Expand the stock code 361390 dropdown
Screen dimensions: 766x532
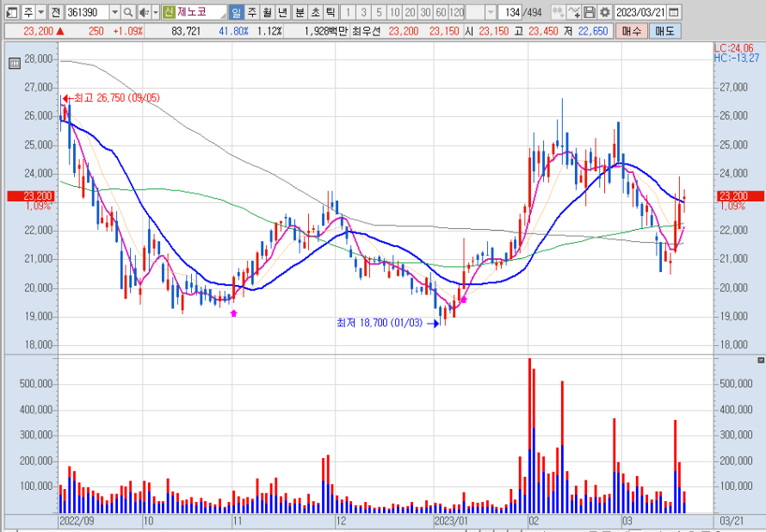click(x=114, y=13)
